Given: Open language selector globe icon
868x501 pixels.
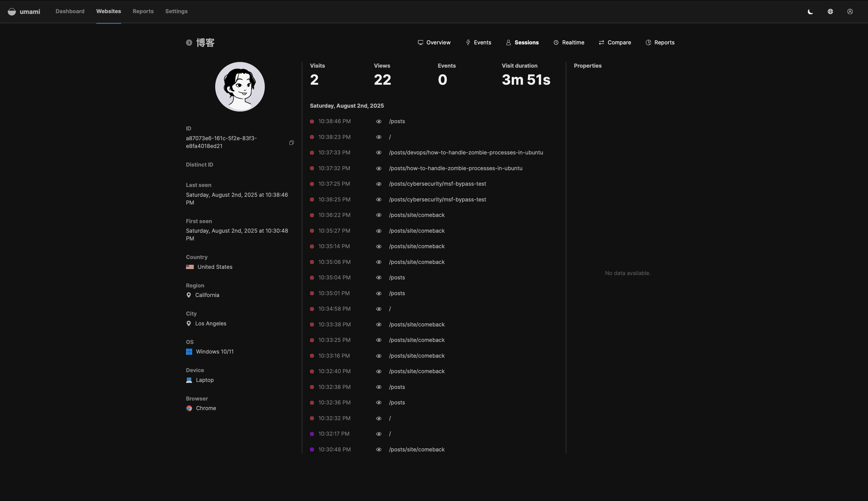Looking at the screenshot, I should [830, 12].
